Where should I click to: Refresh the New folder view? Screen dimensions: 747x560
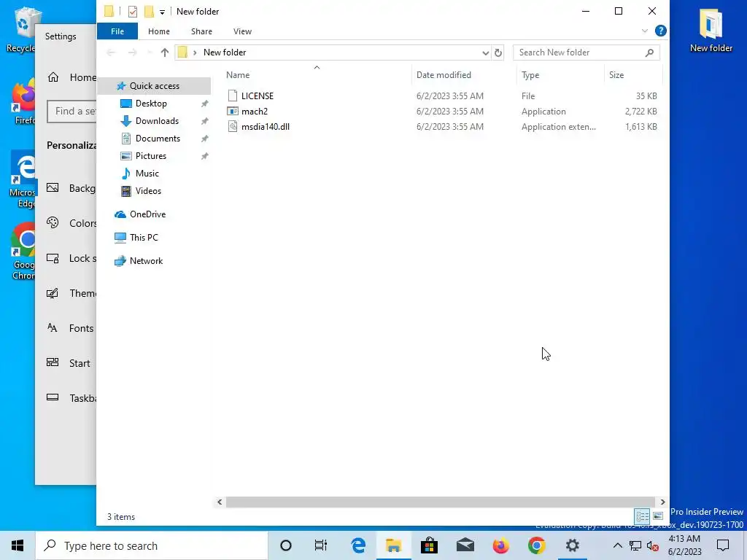click(x=498, y=52)
